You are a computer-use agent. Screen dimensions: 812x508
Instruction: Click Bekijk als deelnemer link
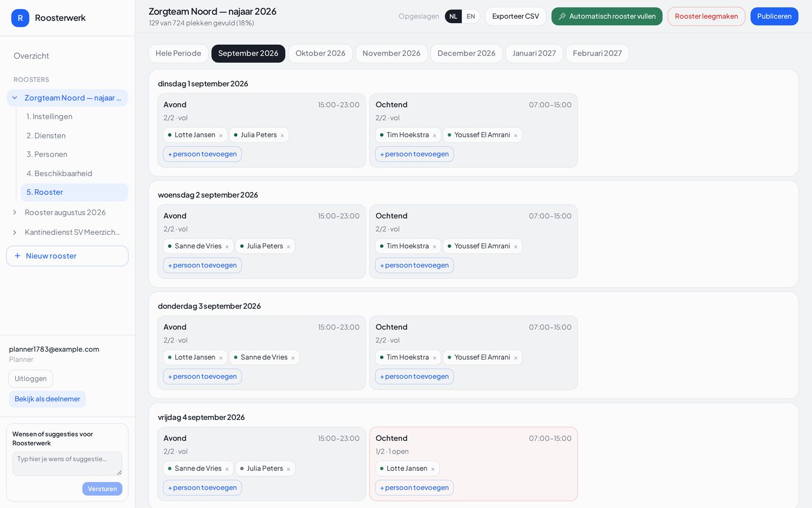click(47, 399)
